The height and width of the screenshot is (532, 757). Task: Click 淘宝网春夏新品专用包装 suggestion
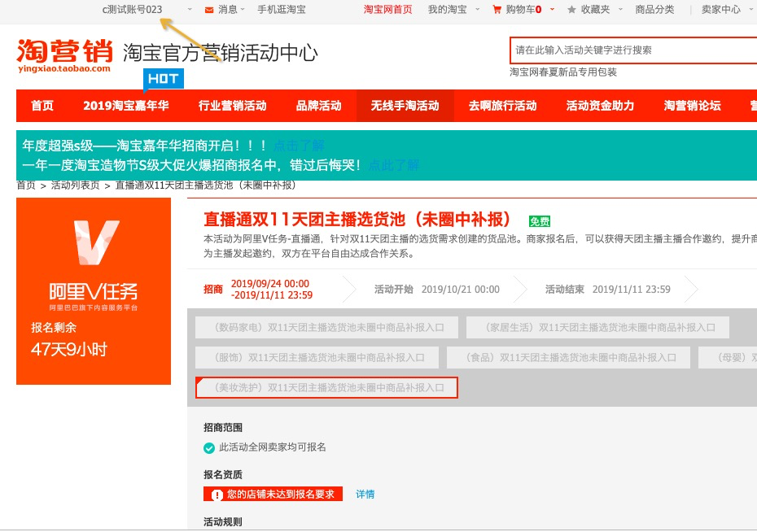563,72
